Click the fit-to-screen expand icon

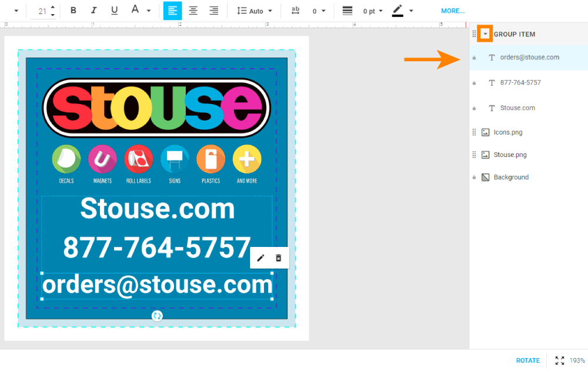click(x=560, y=360)
